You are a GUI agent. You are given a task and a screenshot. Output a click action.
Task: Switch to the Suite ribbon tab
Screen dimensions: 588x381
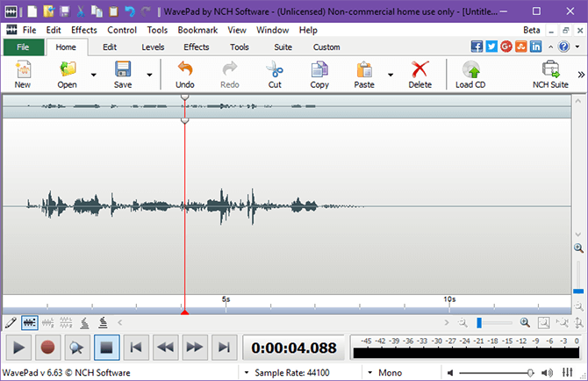tap(283, 47)
